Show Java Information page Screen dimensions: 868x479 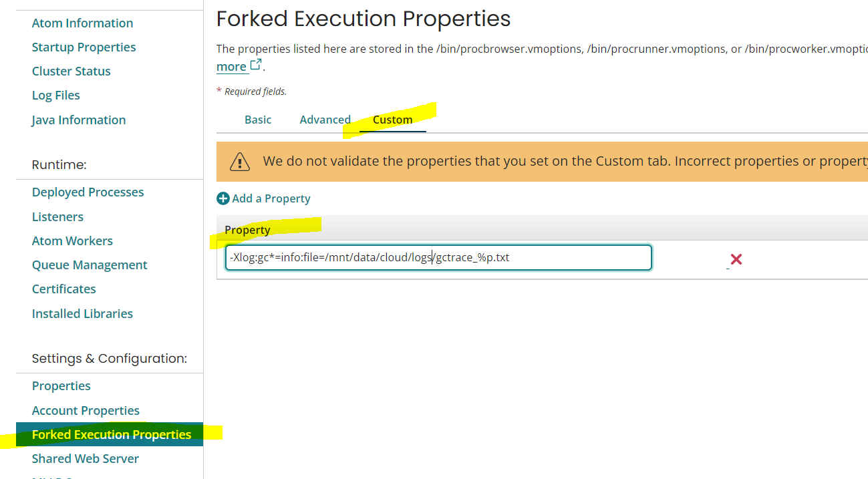tap(78, 120)
